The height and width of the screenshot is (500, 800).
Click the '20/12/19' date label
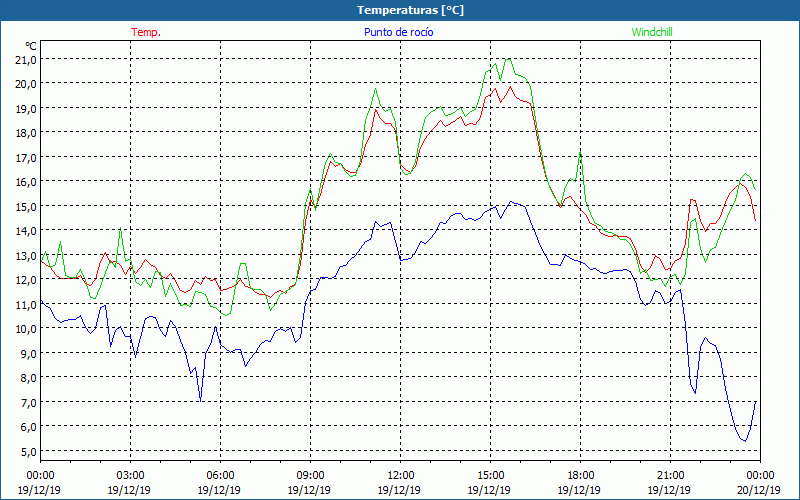pyautogui.click(x=759, y=490)
